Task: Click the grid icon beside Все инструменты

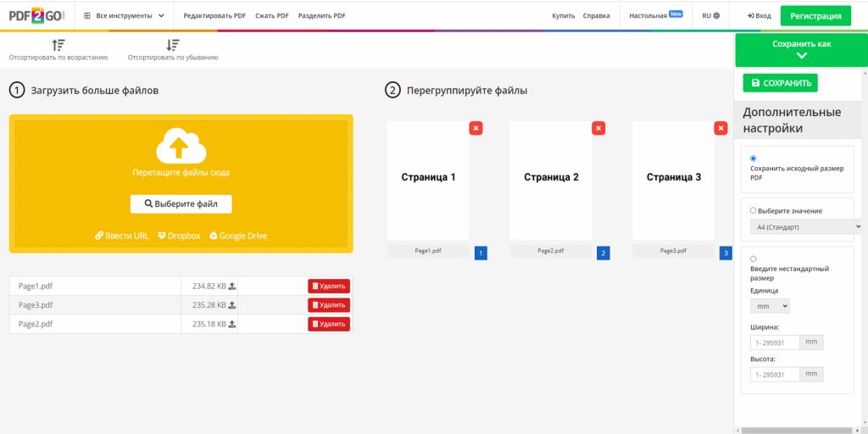Action: click(x=87, y=16)
